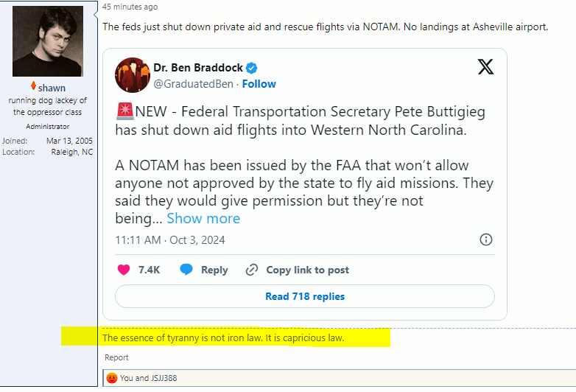Click the blue verified badge next to Ben Braddock
This screenshot has width=576, height=392.
point(251,69)
